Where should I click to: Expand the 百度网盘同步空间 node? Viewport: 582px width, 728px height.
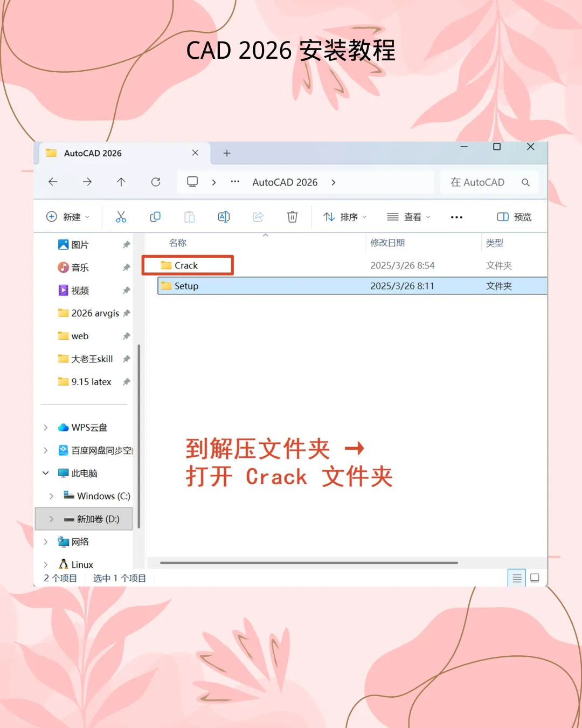point(46,450)
